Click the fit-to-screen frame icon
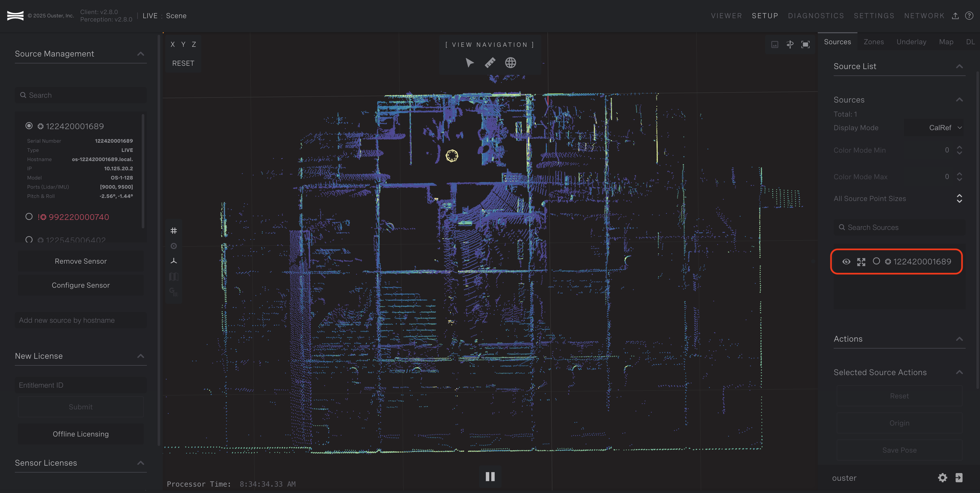 pos(805,44)
